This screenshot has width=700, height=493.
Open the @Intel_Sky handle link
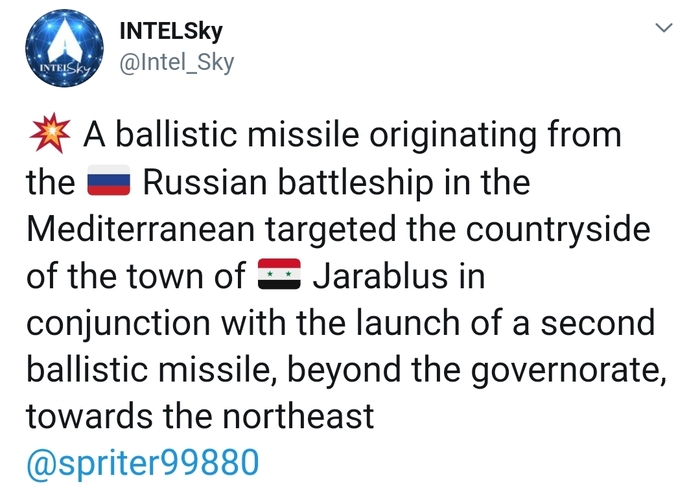176,63
